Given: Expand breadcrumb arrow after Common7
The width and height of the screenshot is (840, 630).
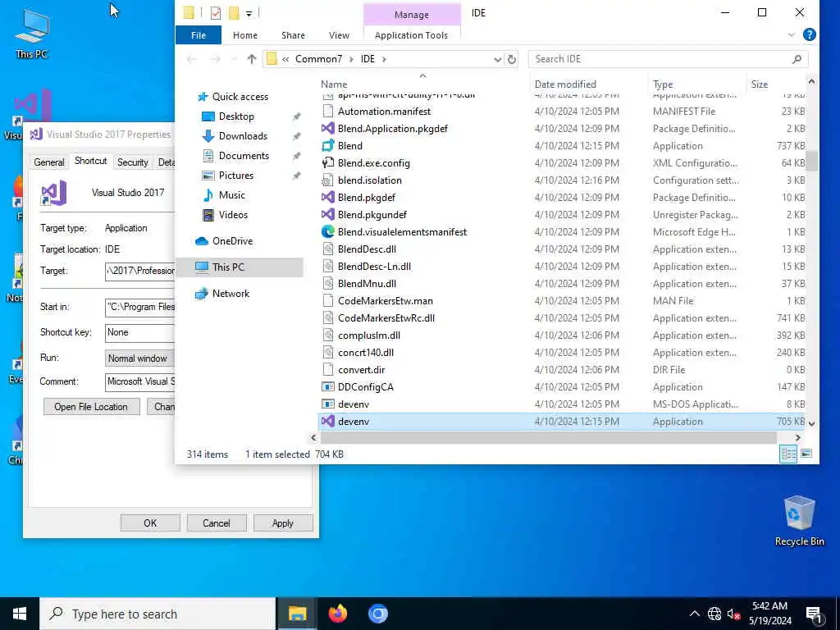Looking at the screenshot, I should [351, 59].
